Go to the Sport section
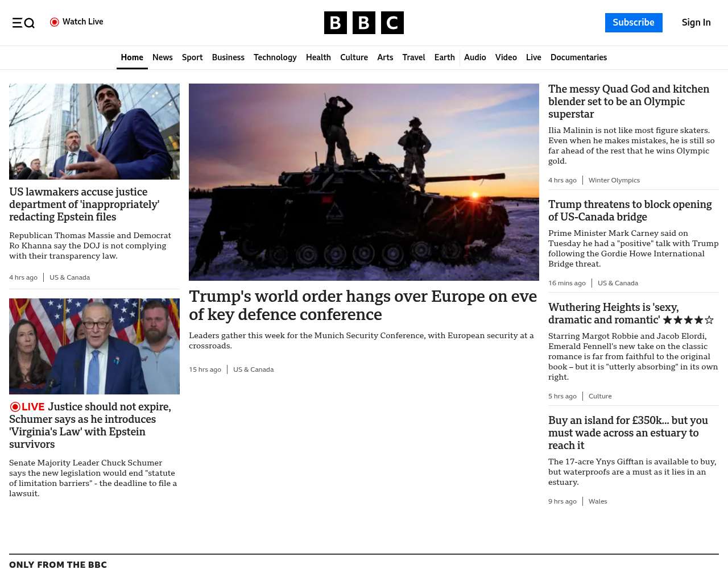The image size is (728, 582). [192, 57]
